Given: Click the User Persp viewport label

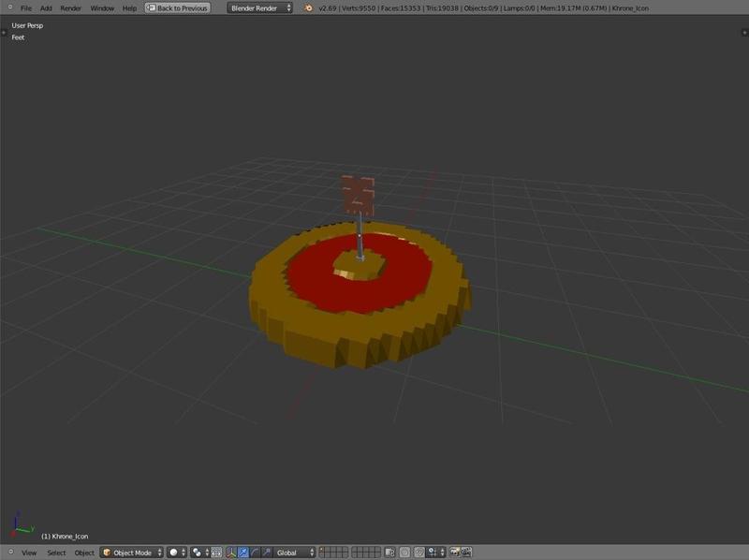Looking at the screenshot, I should click(27, 25).
